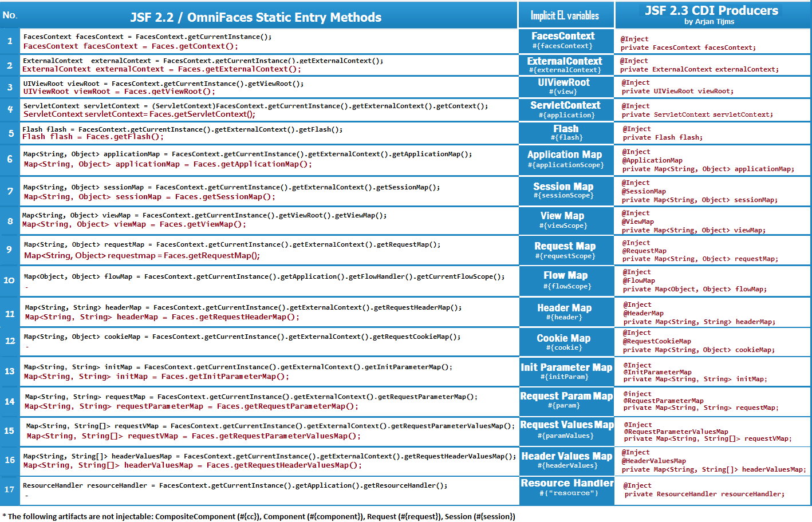Click the ServletContext #{application} cell

click(x=566, y=110)
